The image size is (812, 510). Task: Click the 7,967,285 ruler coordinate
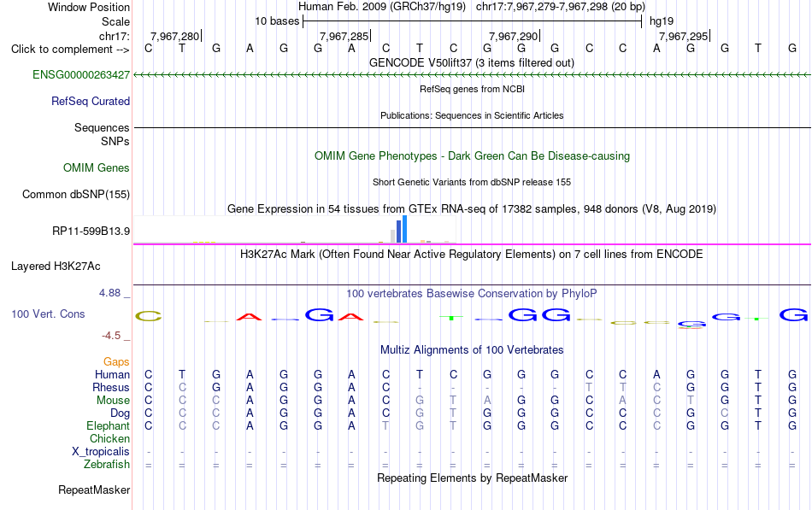coord(344,36)
